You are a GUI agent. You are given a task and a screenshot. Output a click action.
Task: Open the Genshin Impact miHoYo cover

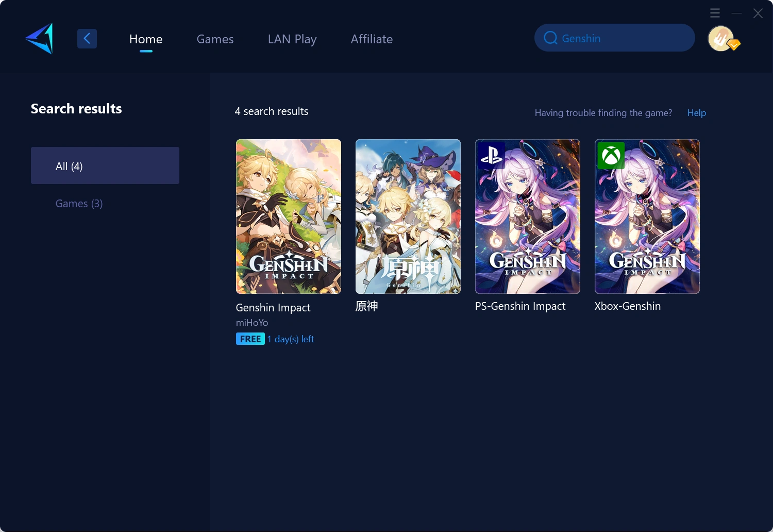pyautogui.click(x=289, y=217)
